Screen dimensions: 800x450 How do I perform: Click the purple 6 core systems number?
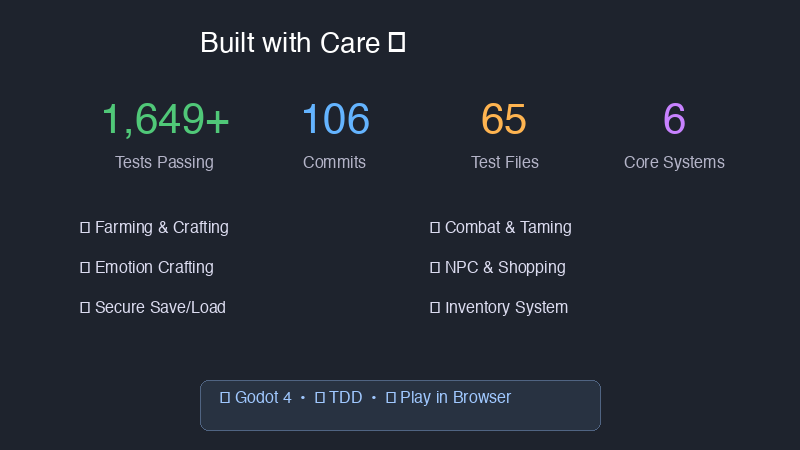tap(674, 119)
